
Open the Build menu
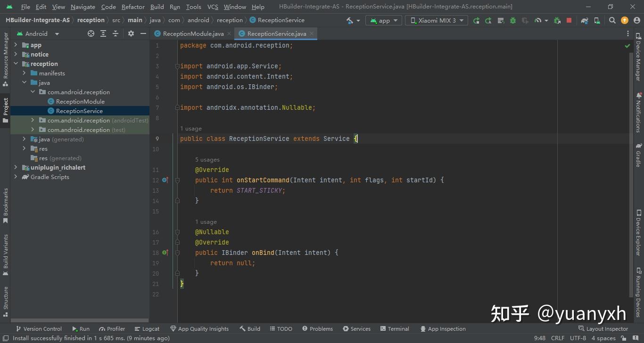tap(157, 7)
